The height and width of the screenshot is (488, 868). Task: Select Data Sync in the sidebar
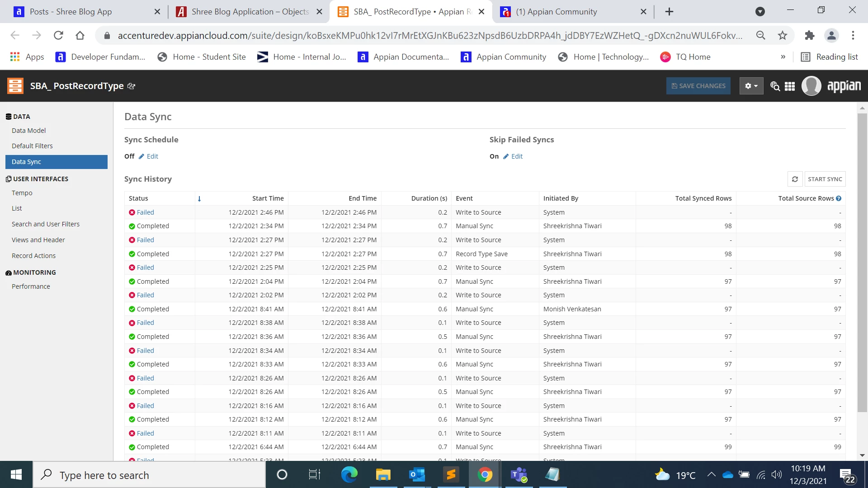click(57, 162)
